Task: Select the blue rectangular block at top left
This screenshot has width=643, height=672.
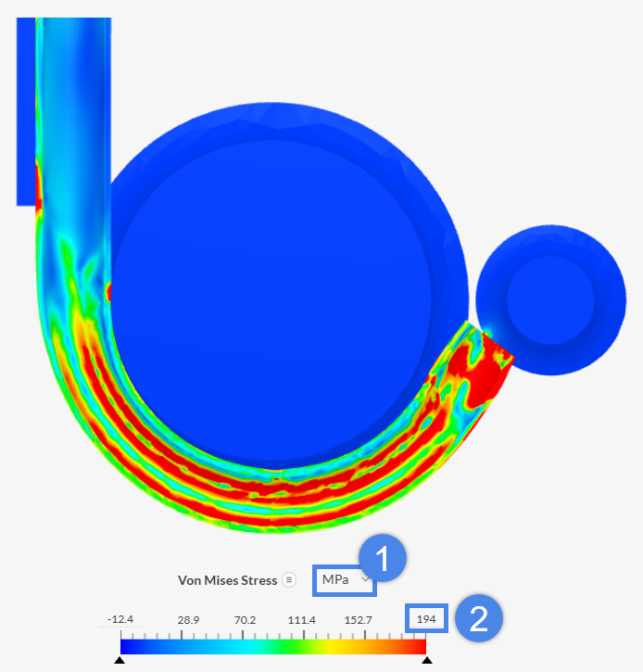Action: pos(25,111)
